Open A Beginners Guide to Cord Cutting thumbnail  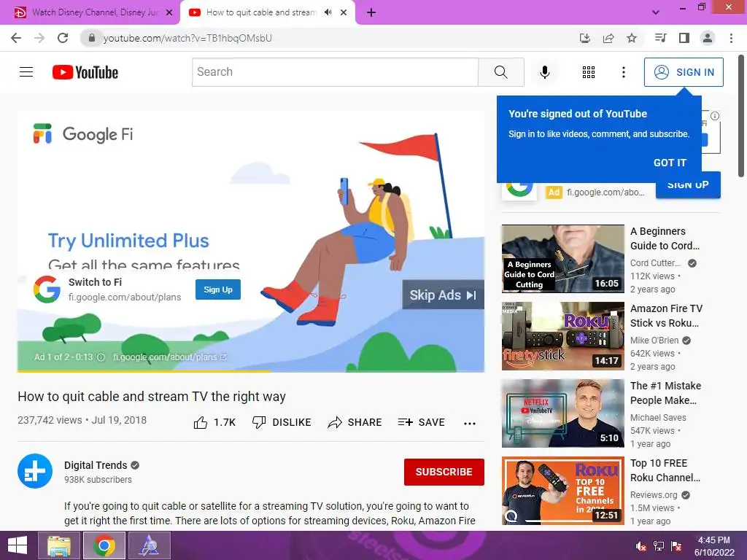click(x=562, y=259)
